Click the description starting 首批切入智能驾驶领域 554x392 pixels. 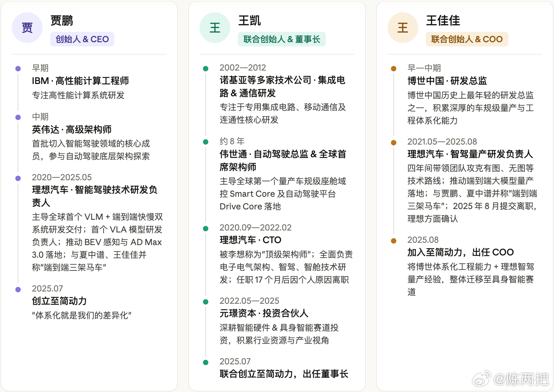point(91,150)
